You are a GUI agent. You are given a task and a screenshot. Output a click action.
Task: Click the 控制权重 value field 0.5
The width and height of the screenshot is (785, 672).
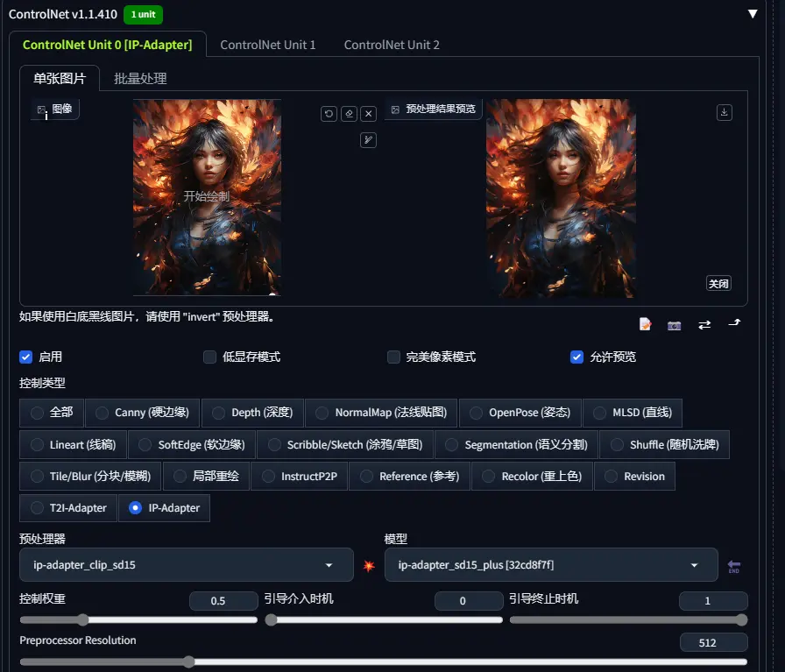(223, 601)
